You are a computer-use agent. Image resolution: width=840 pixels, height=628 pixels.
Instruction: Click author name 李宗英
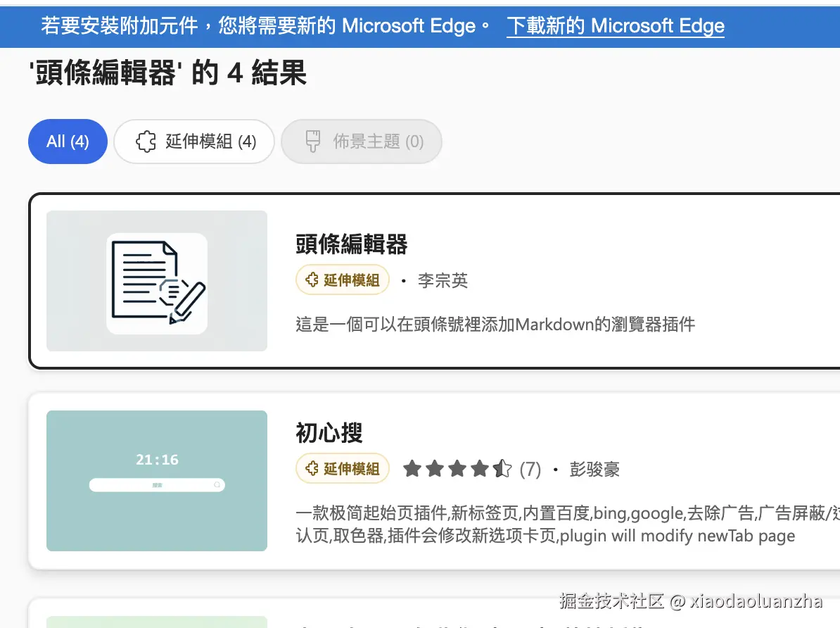(x=443, y=280)
